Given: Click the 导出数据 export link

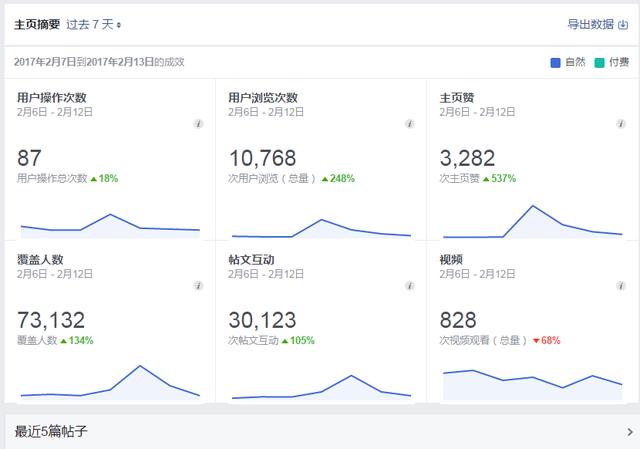Looking at the screenshot, I should [591, 24].
